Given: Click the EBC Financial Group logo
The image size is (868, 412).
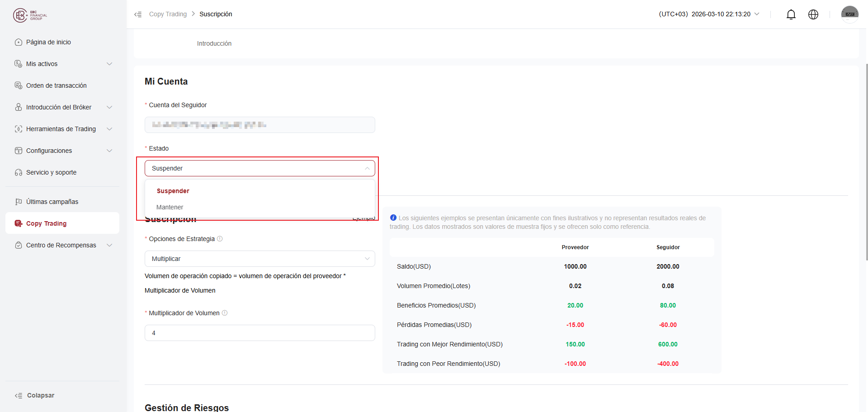Looking at the screenshot, I should tap(30, 15).
